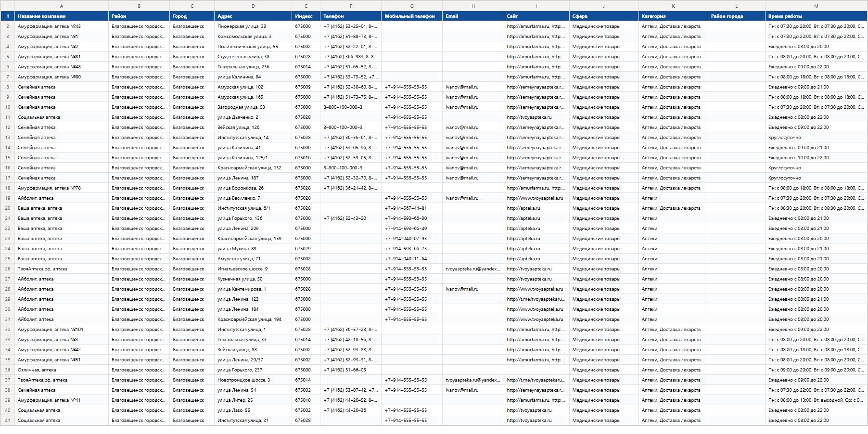Click the "Индекс" header cell
868x434 pixels.
pos(306,16)
